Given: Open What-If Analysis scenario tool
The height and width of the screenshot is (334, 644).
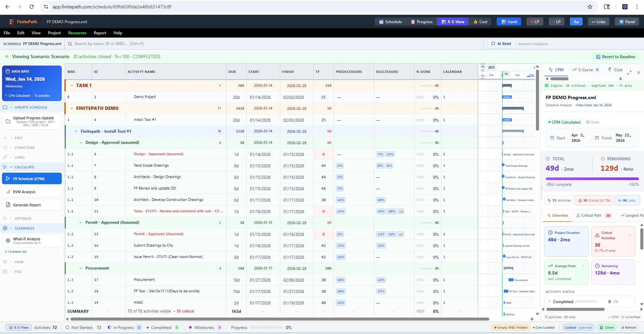Looking at the screenshot, I should pyautogui.click(x=32, y=241).
